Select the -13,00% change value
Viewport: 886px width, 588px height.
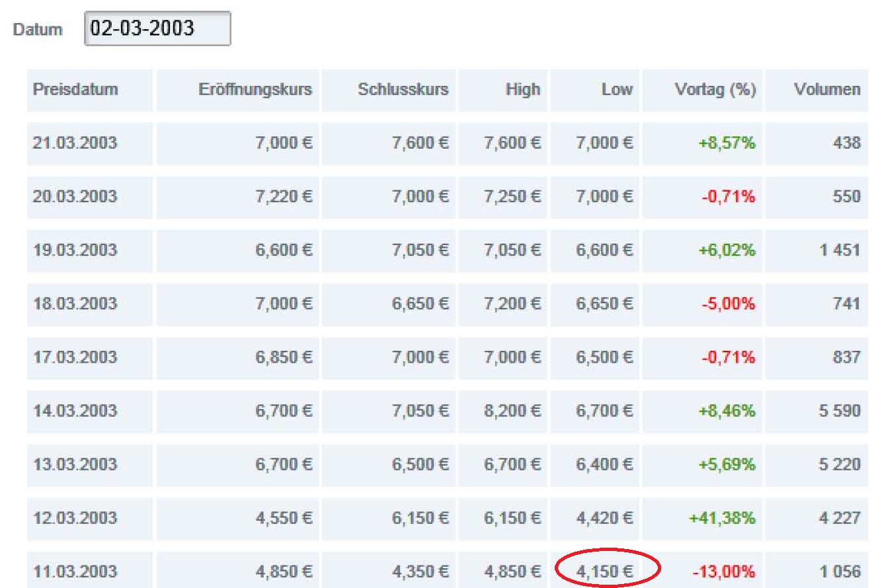click(x=724, y=571)
